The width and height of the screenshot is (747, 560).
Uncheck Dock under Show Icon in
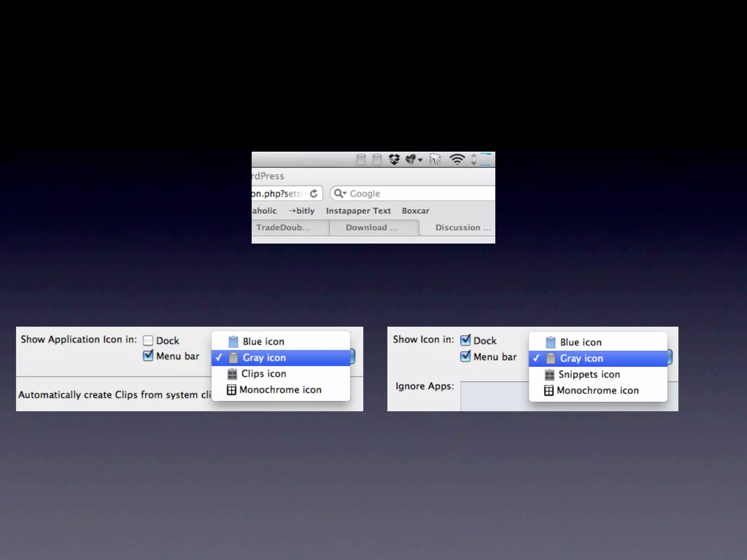[x=465, y=341]
